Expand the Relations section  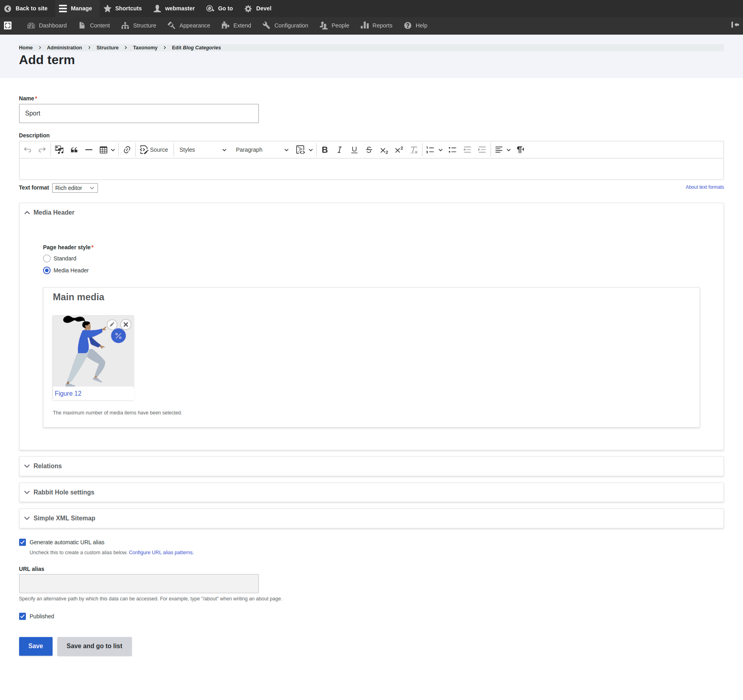click(48, 466)
